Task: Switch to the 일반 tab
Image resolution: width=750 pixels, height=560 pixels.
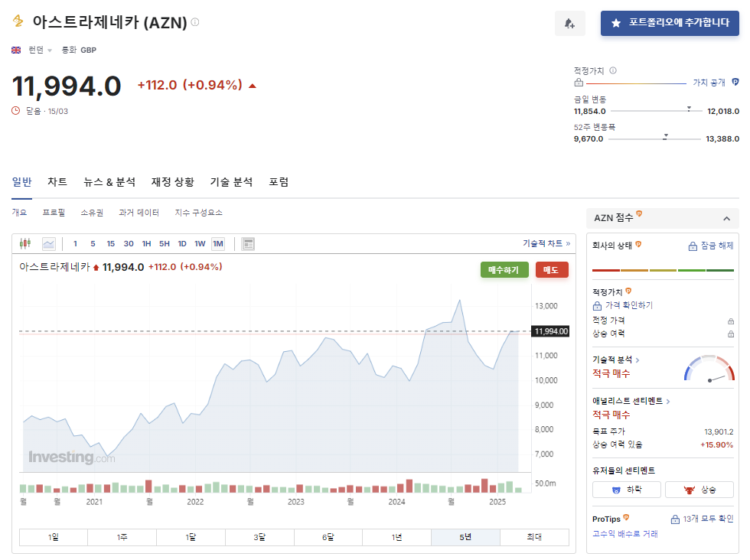Action: (x=21, y=182)
